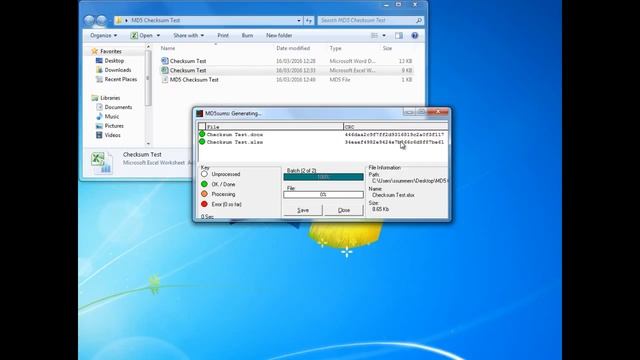Click the File column header in MD5sums
The height and width of the screenshot is (360, 640).
(275, 127)
